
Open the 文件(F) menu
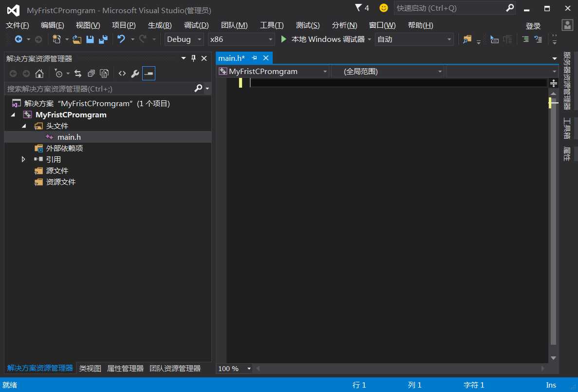[18, 25]
